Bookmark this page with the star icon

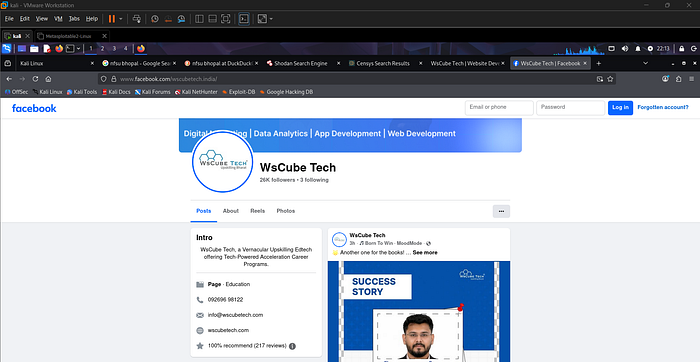click(610, 79)
